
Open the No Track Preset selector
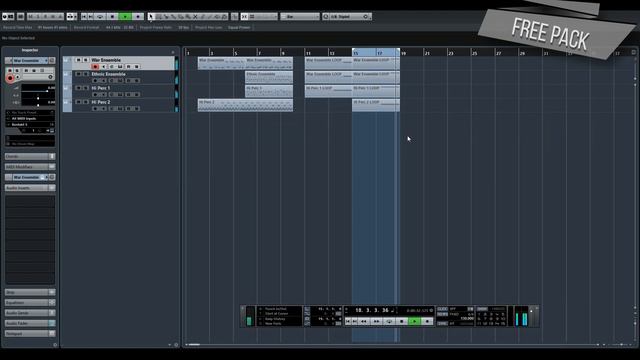point(31,113)
